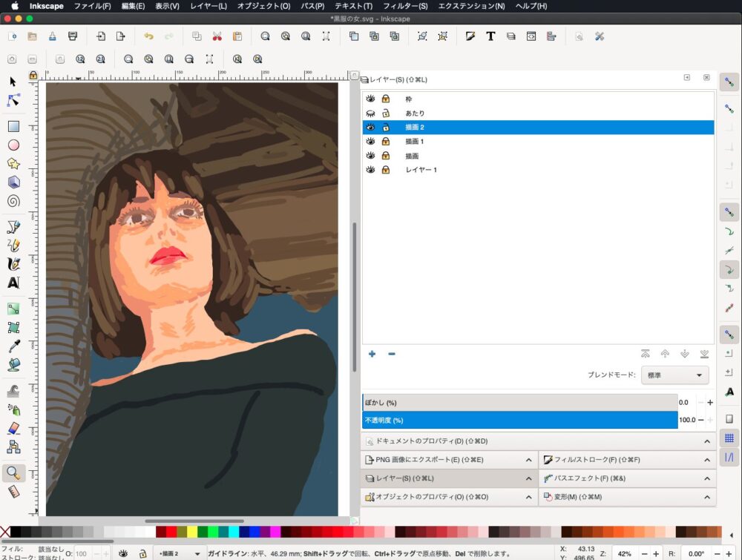
Task: Select the Zoom magnifier tool
Action: (13, 472)
